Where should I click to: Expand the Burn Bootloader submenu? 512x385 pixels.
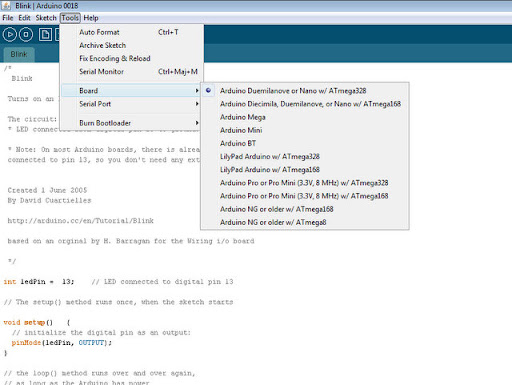tap(131, 123)
